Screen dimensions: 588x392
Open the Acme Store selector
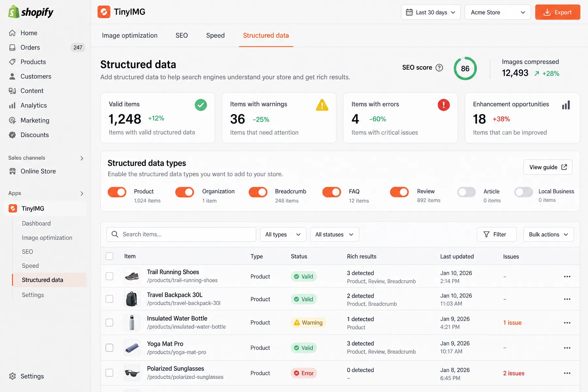point(498,12)
